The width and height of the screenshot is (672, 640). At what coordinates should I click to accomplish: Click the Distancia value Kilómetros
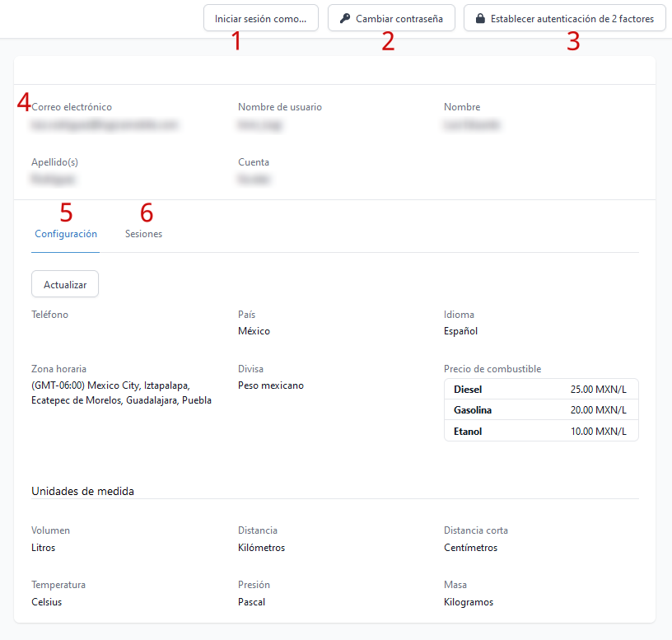pyautogui.click(x=261, y=548)
